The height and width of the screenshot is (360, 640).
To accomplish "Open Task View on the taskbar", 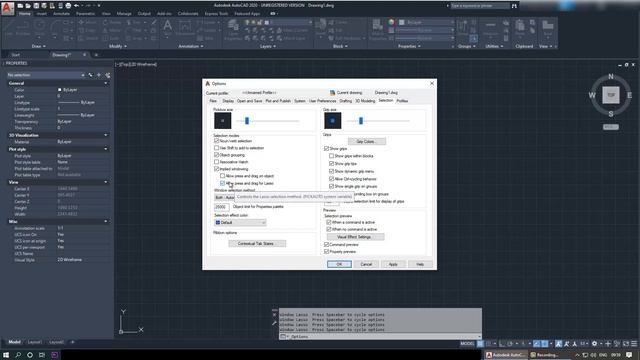I will pyautogui.click(x=42, y=355).
